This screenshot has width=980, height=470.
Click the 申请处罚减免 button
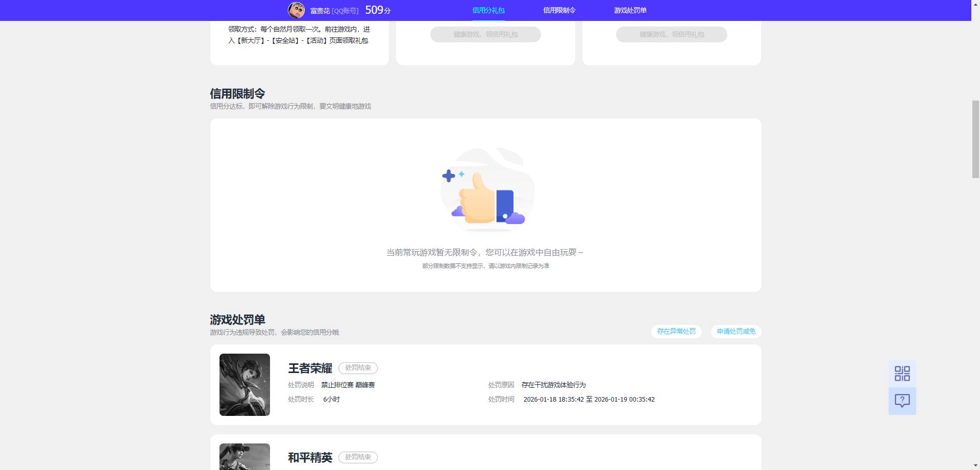coord(736,331)
